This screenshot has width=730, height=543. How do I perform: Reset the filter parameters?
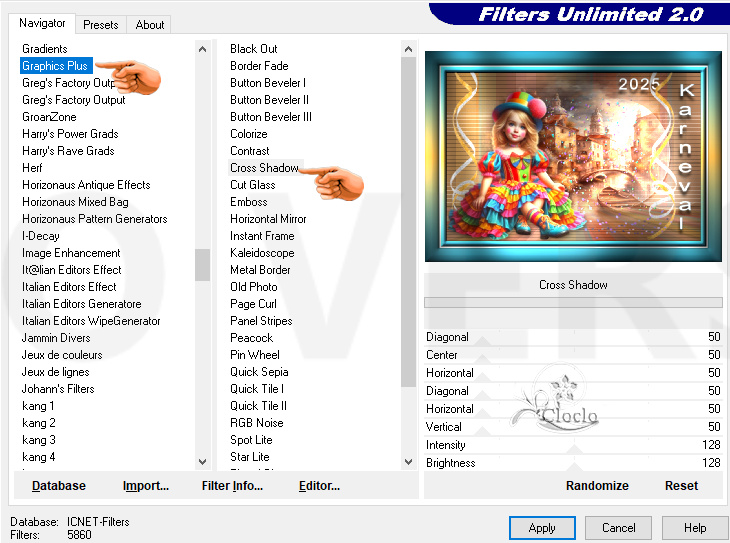point(681,486)
